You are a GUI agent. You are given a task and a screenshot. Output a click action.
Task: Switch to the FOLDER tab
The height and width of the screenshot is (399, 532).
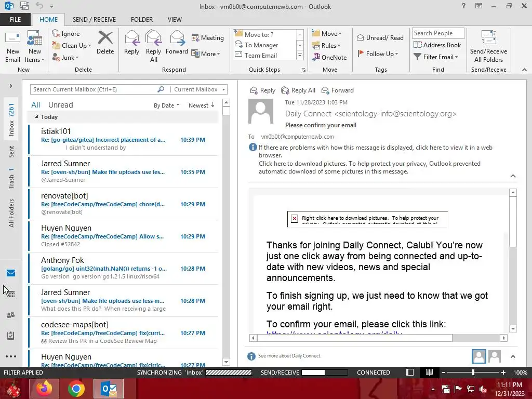click(142, 19)
